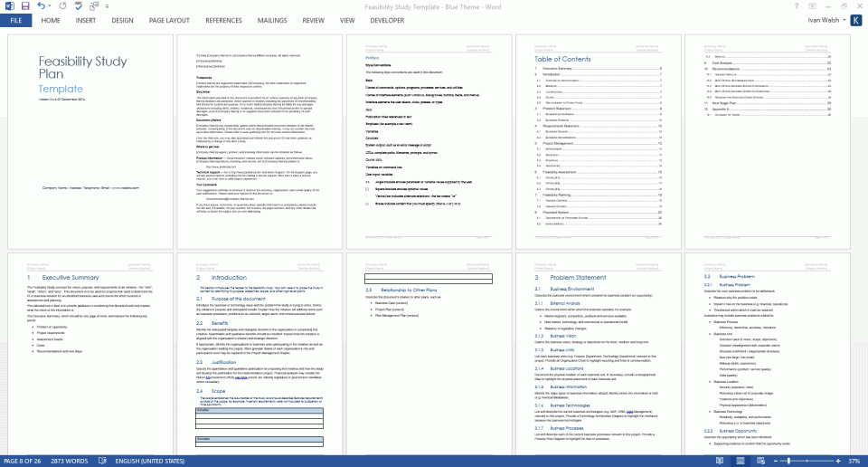Screen dimensions: 868x467
Task: Open the FILE tab
Action: click(16, 21)
